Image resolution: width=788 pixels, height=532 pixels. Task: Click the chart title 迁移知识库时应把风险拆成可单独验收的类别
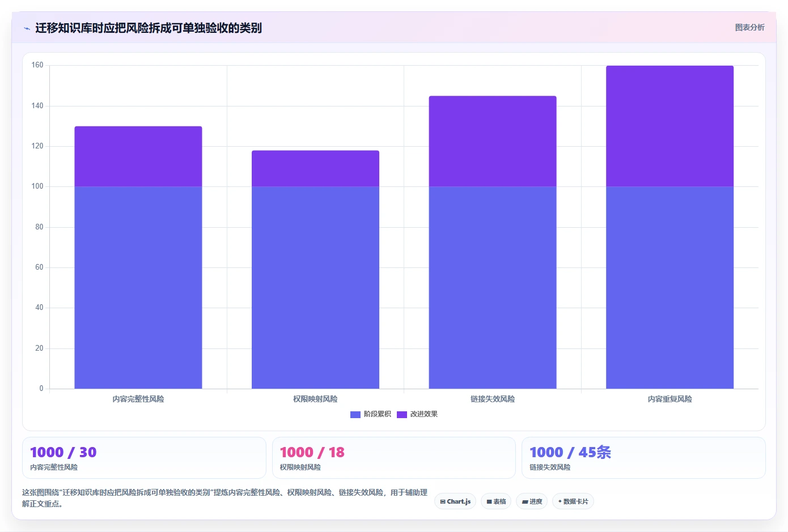(x=149, y=28)
